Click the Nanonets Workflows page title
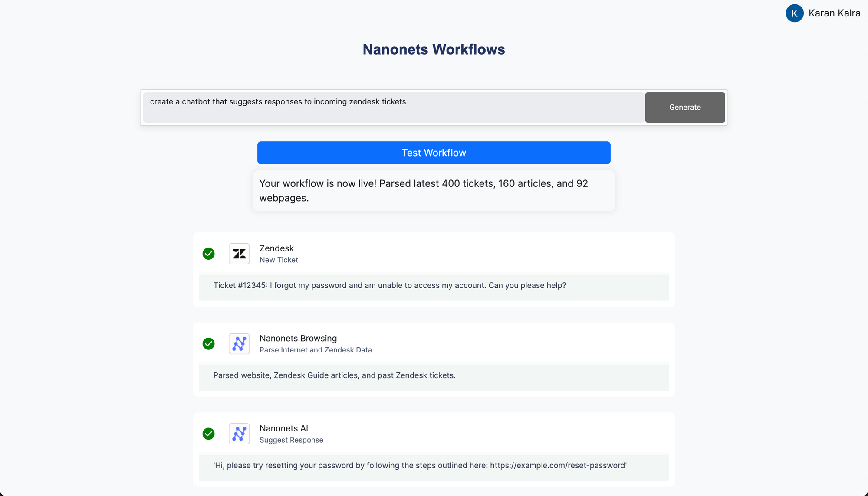Image resolution: width=868 pixels, height=496 pixels. [x=434, y=49]
